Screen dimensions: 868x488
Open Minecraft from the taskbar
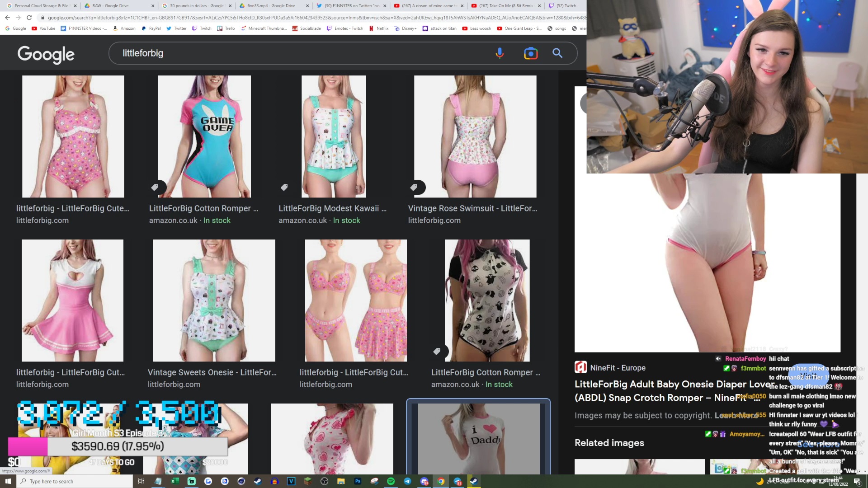pos(307,481)
